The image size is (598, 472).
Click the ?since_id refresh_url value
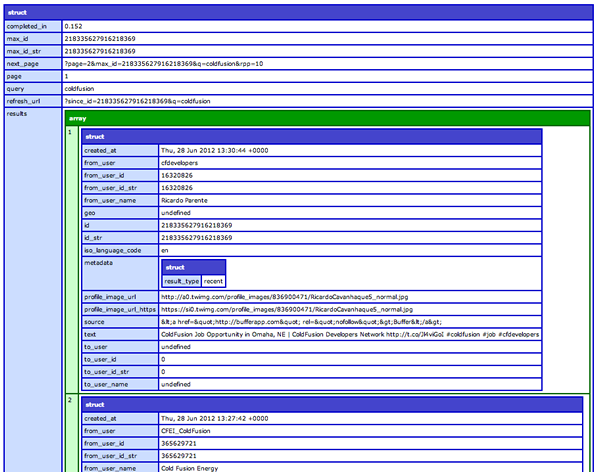point(137,101)
